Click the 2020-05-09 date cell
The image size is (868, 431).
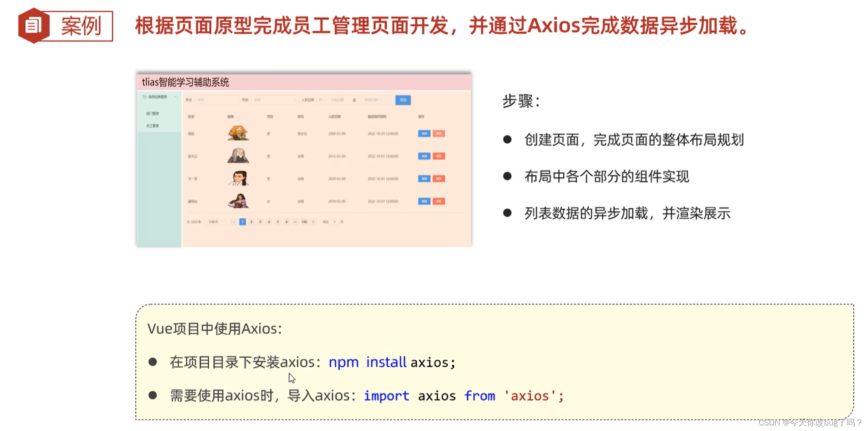point(337,179)
